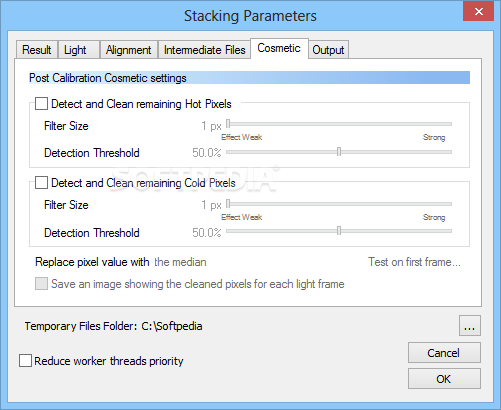
Task: Click Cold Pixels Detection Threshold slider handle
Action: [x=339, y=231]
